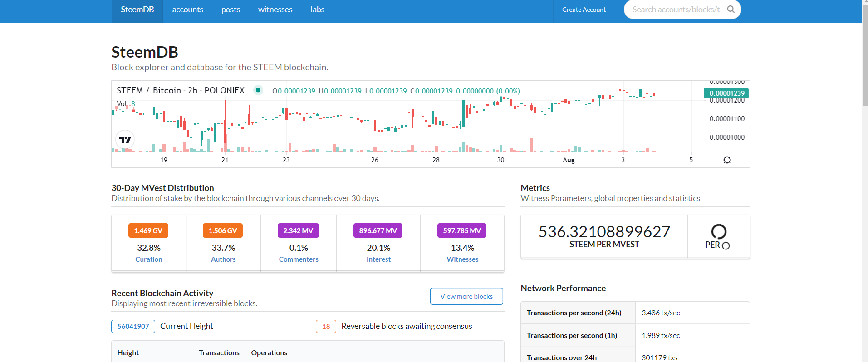868x362 pixels.
Task: Click the Aug date label on chart axis
Action: tap(569, 160)
